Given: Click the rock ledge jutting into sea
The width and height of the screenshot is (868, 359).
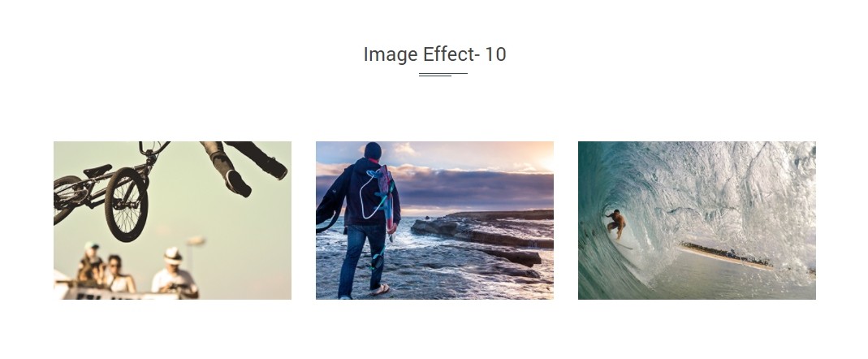Looking at the screenshot, I should (x=482, y=230).
